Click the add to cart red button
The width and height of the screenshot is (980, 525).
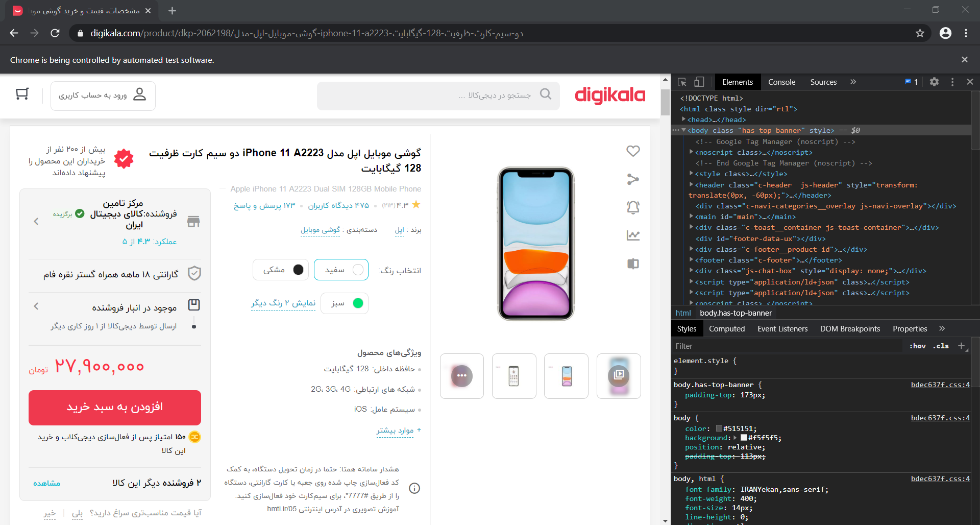[115, 408]
